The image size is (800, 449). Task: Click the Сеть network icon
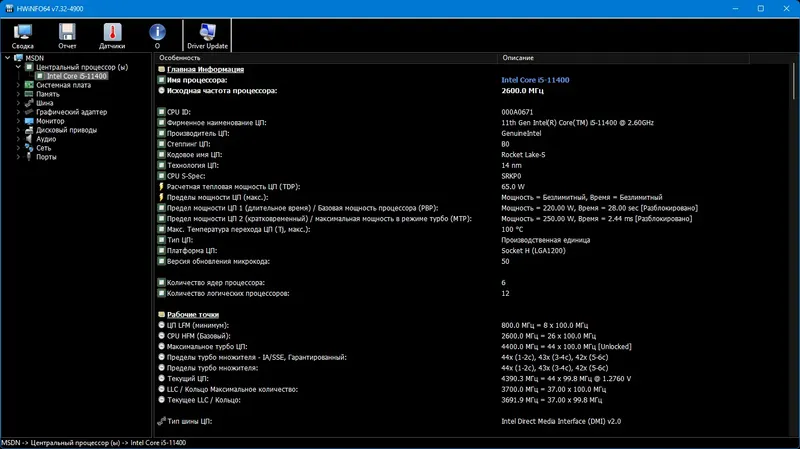click(29, 148)
